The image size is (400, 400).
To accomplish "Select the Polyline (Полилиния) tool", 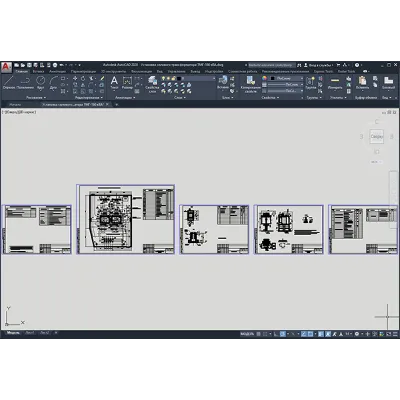I will click(x=25, y=83).
